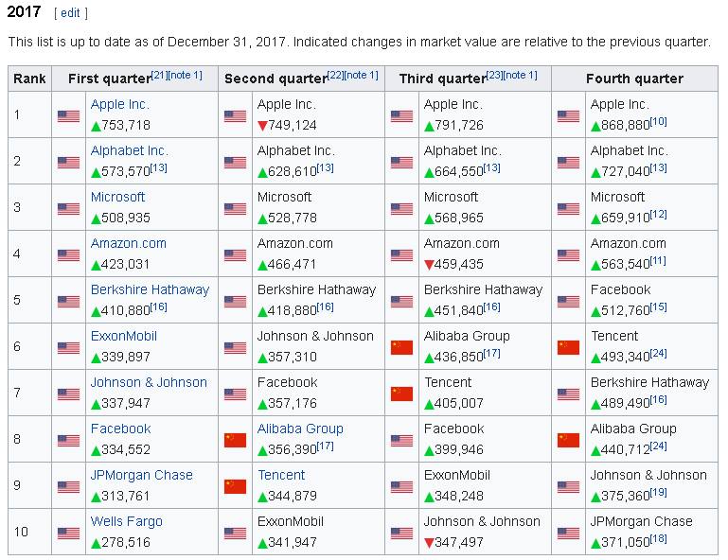Click China flag beside Alibaba Group in Fourth quarter

tap(568, 440)
